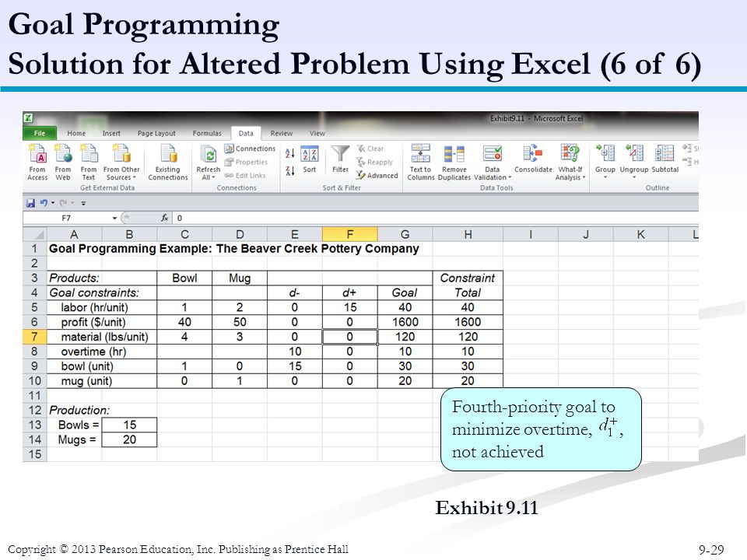Click the Edit Links button
Screen dimensions: 747x560
(245, 175)
